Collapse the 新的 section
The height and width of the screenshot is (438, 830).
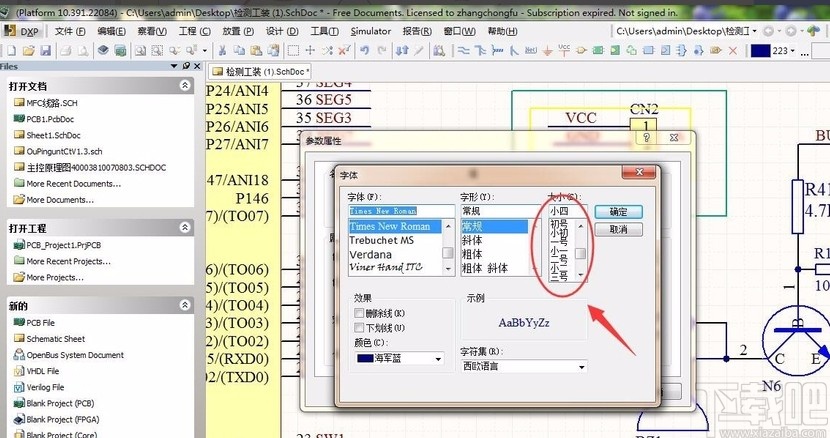click(185, 305)
